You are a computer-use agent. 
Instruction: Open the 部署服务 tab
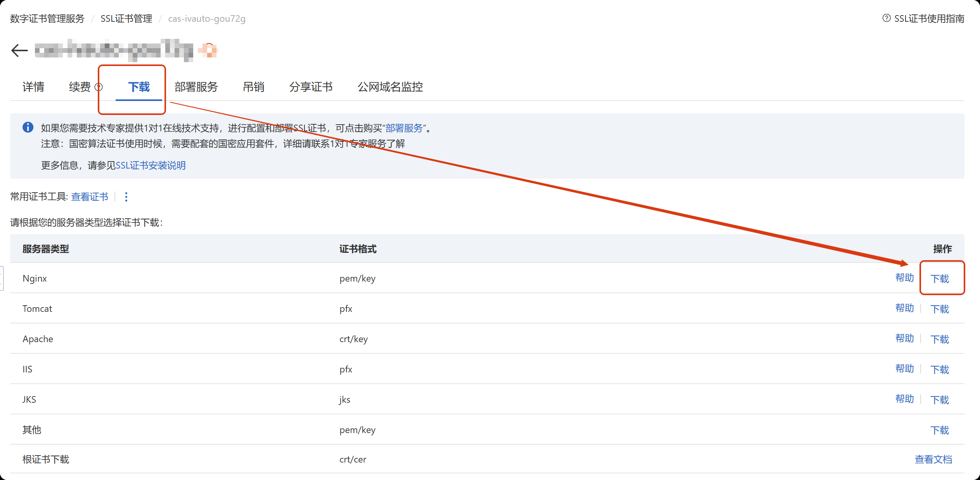click(196, 87)
